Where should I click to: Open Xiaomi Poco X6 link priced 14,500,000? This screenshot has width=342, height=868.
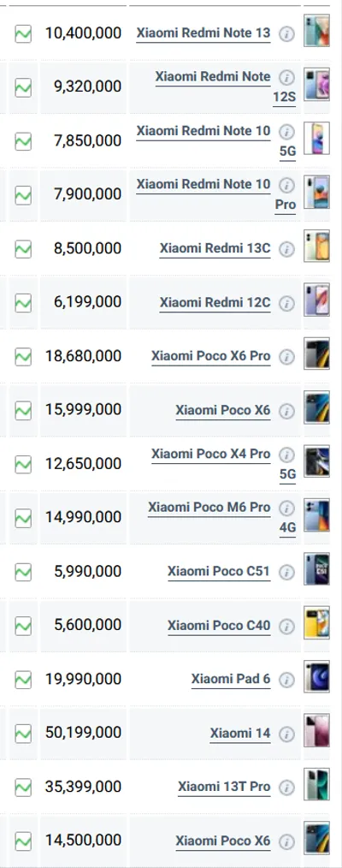223,842
